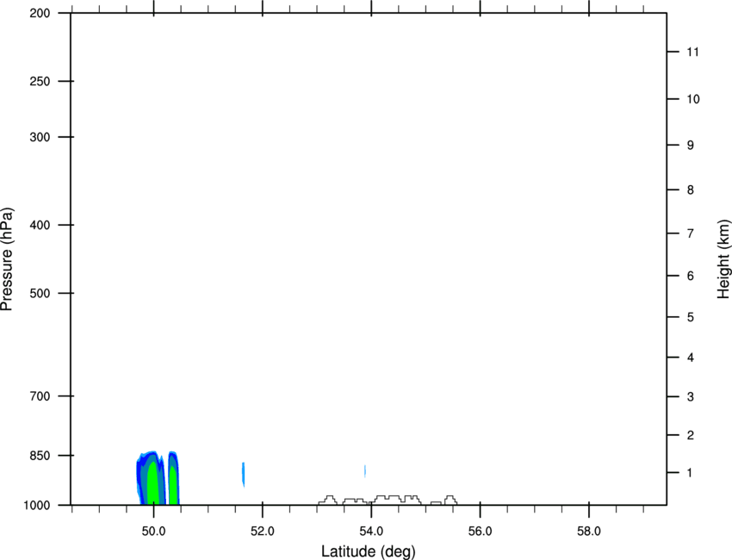Click the small light-blue contour near 51.6
732x560 pixels.
point(243,474)
